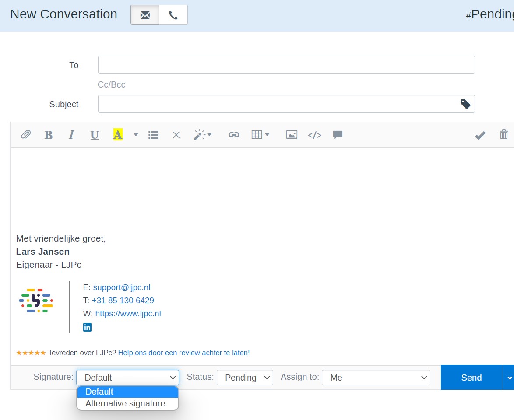The width and height of the screenshot is (514, 420).
Task: Toggle underline text formatting
Action: pyautogui.click(x=94, y=135)
